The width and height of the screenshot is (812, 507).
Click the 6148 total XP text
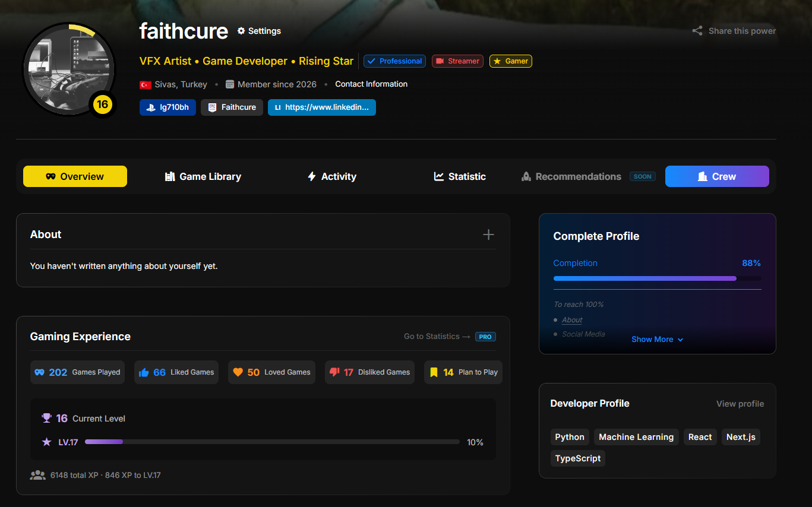pyautogui.click(x=74, y=476)
